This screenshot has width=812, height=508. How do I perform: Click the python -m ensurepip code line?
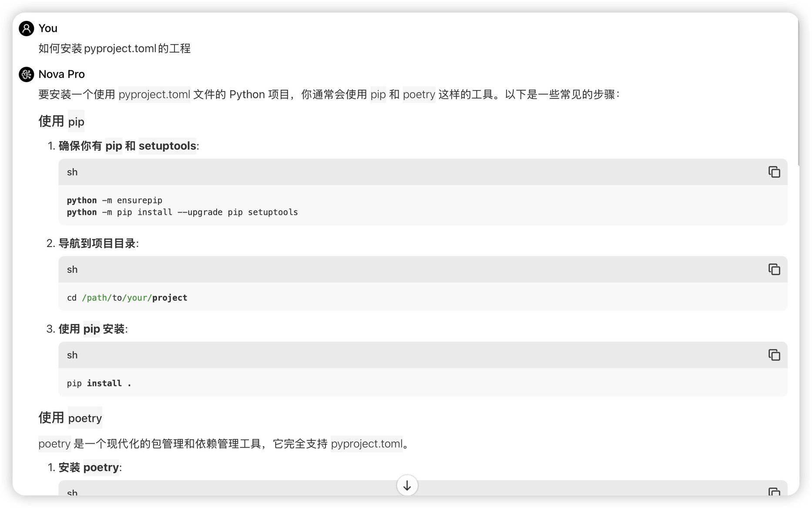[114, 200]
